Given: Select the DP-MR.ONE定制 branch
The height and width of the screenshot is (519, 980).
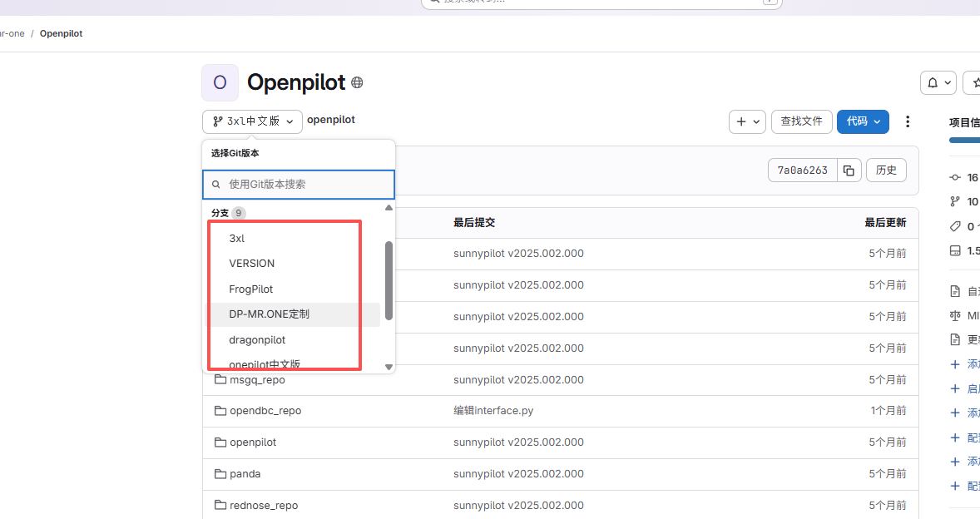Looking at the screenshot, I should pyautogui.click(x=269, y=314).
